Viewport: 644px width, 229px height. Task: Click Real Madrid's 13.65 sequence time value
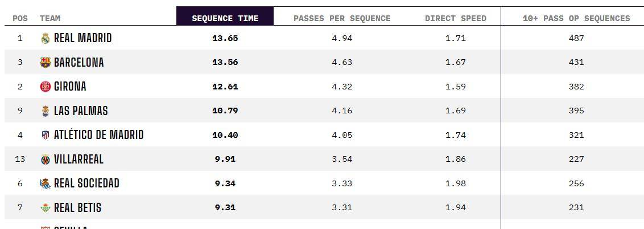click(225, 38)
